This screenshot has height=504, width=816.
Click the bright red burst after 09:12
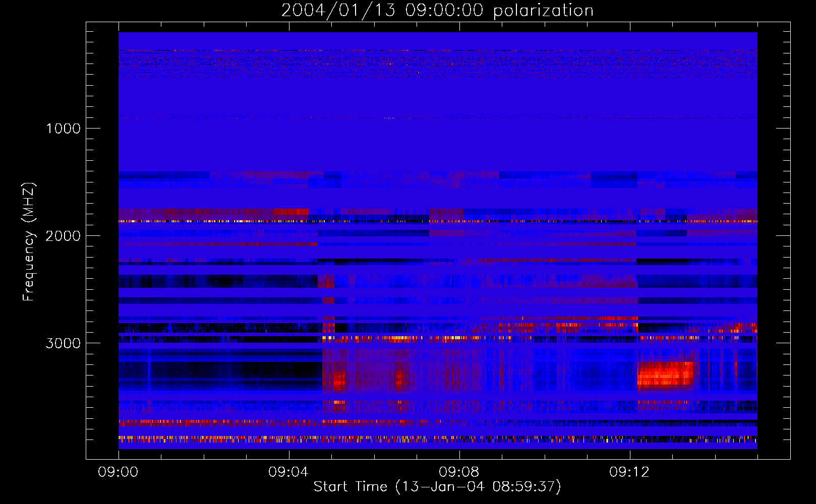[x=666, y=374]
